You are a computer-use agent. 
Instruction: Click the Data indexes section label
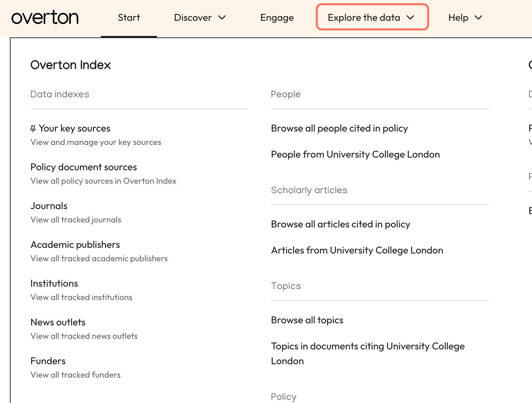(60, 94)
